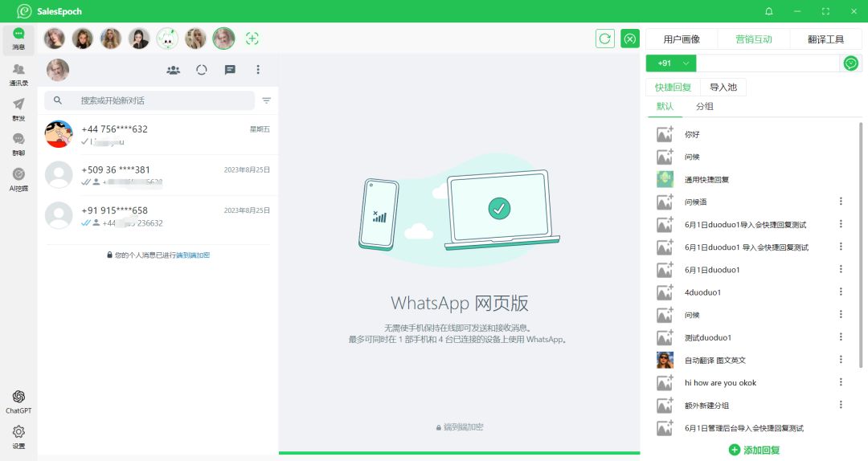Open the communities people icon
The image size is (868, 461).
174,70
